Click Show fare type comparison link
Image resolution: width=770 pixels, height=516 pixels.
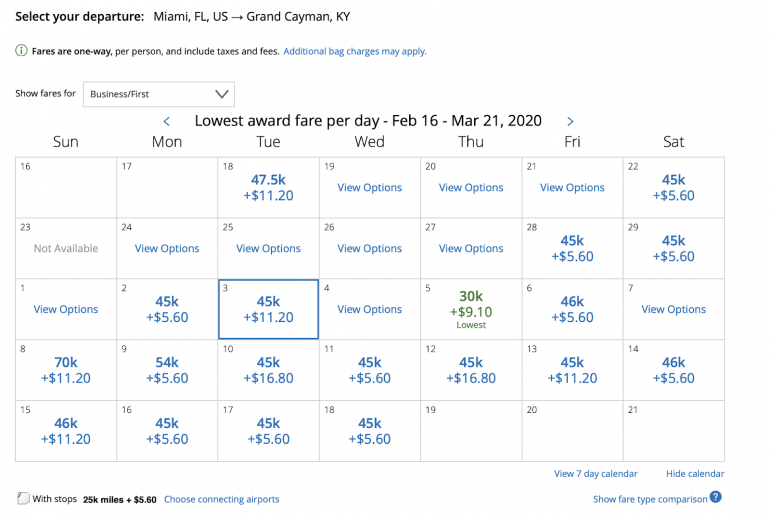[x=649, y=499]
